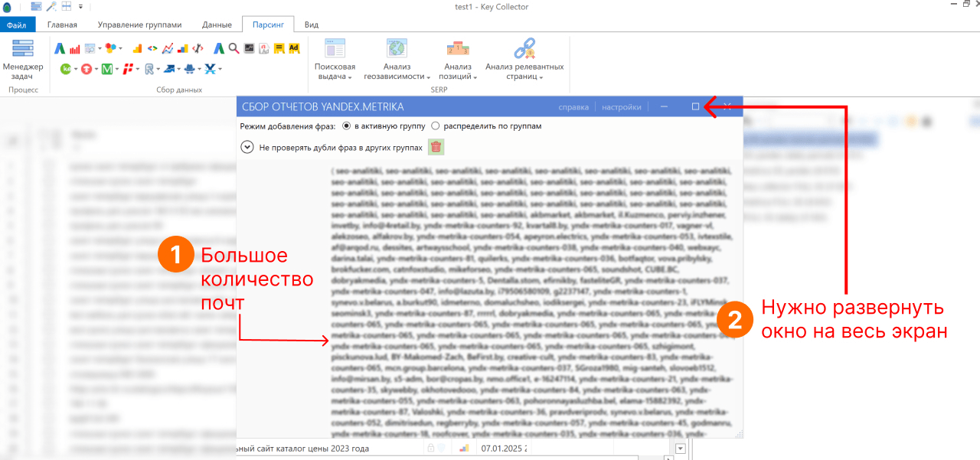The width and height of the screenshot is (980, 460).
Task: Open the dropdown arrow in bottom table row
Action: tap(682, 449)
